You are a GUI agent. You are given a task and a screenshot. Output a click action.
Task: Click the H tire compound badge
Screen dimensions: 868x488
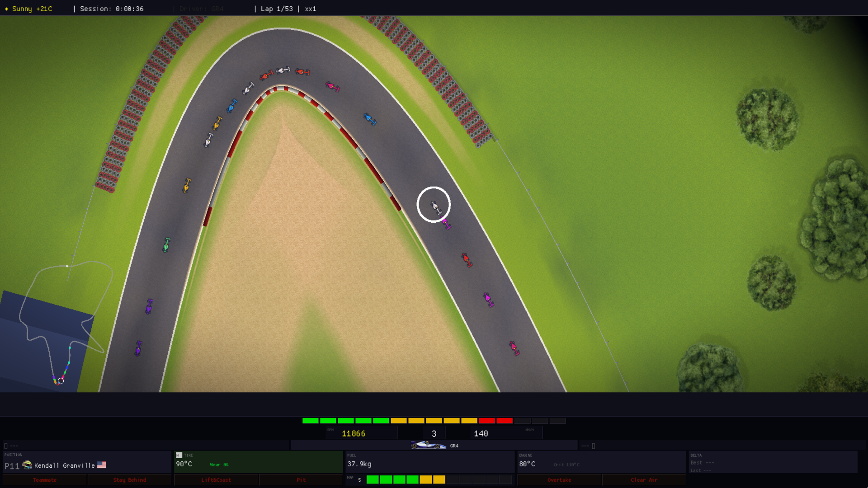point(179,455)
